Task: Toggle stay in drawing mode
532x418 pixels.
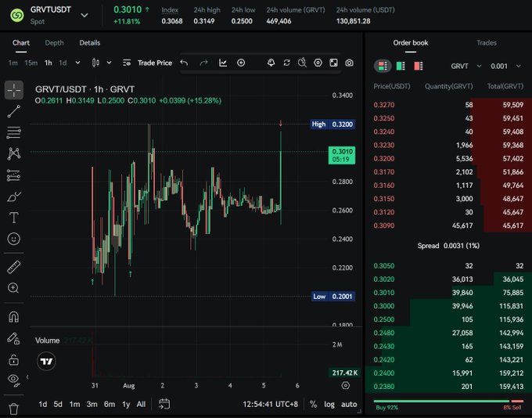Action: 14,338
